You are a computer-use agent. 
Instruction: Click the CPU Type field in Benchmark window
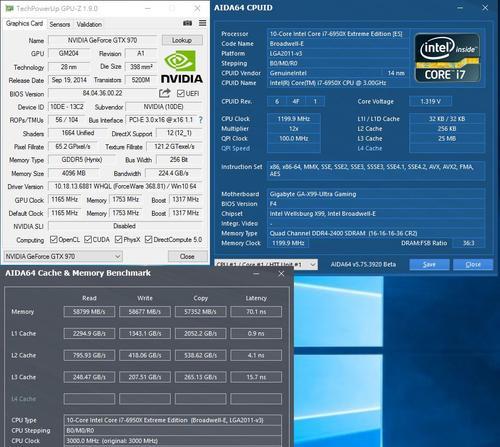[x=172, y=420]
